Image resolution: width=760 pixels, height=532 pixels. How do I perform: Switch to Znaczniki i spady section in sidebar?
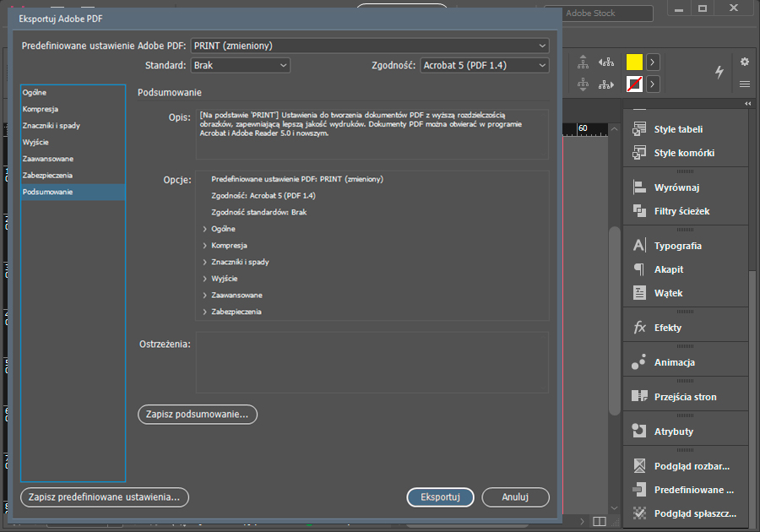point(73,126)
